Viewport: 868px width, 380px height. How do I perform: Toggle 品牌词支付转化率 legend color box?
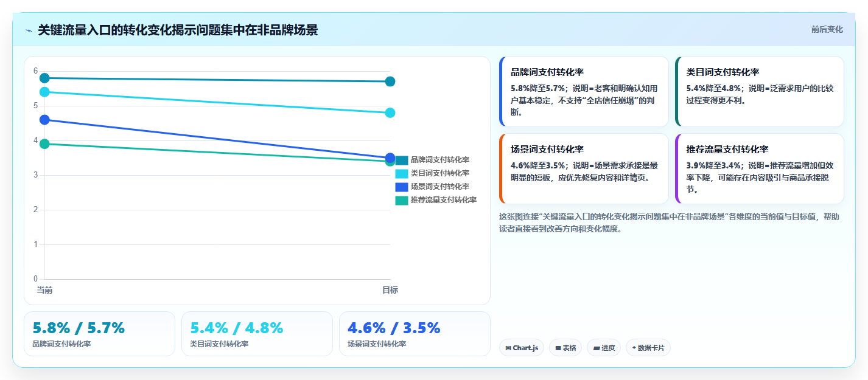tap(401, 160)
